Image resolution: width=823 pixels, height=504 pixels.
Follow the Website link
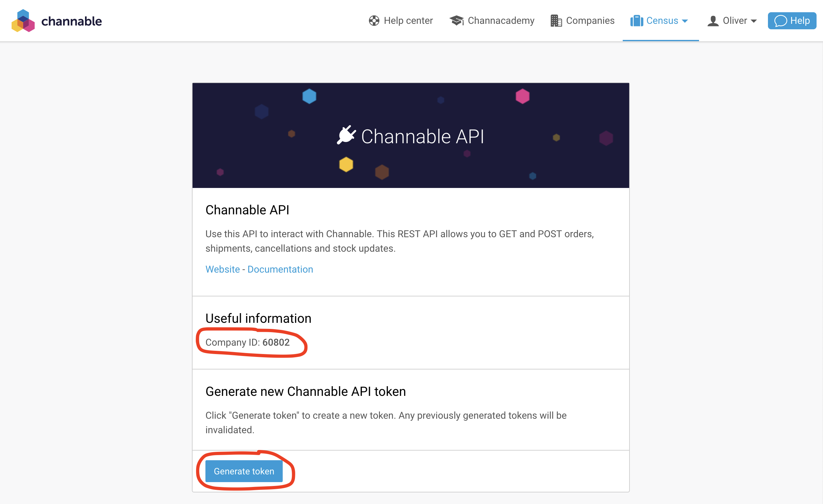pyautogui.click(x=222, y=269)
